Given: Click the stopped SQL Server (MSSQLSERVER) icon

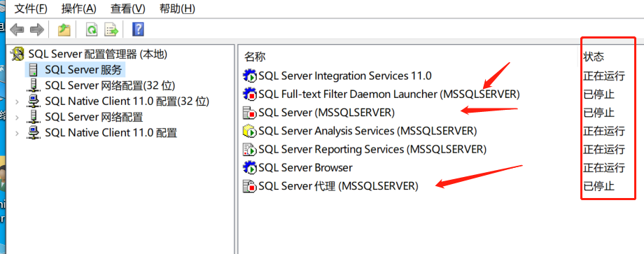Looking at the screenshot, I should pyautogui.click(x=250, y=113).
